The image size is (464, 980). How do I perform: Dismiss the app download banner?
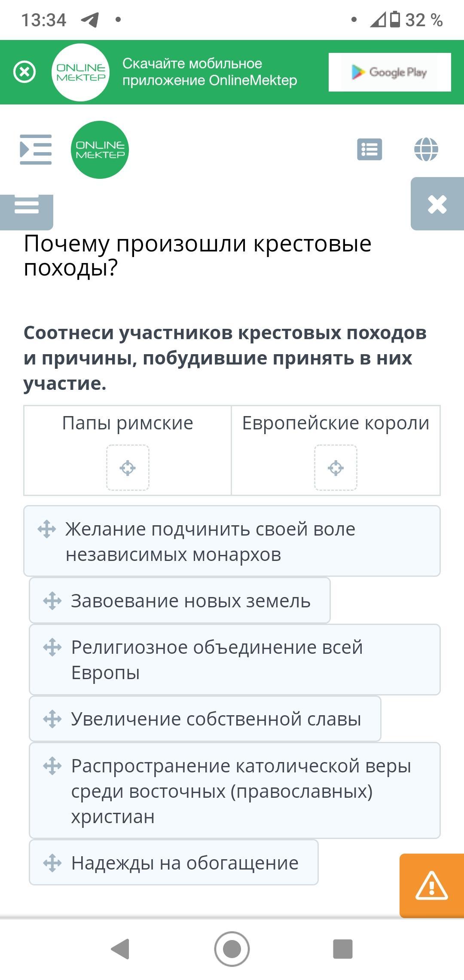pyautogui.click(x=24, y=72)
